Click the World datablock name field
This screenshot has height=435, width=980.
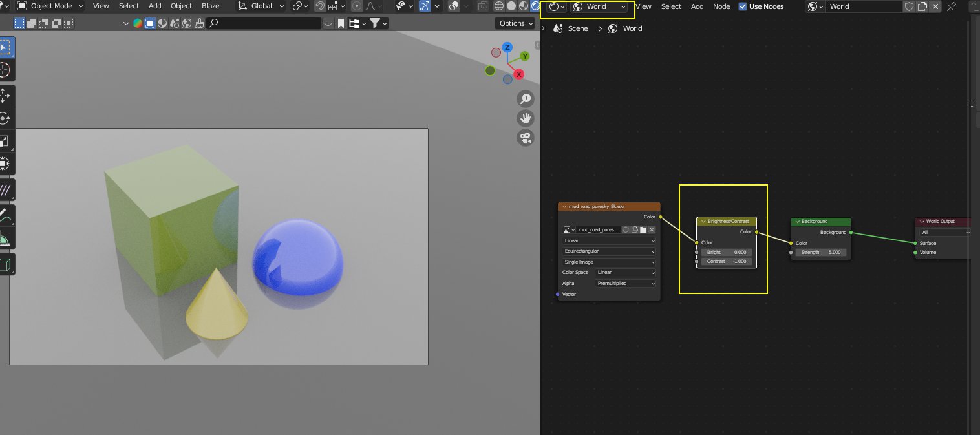point(864,6)
